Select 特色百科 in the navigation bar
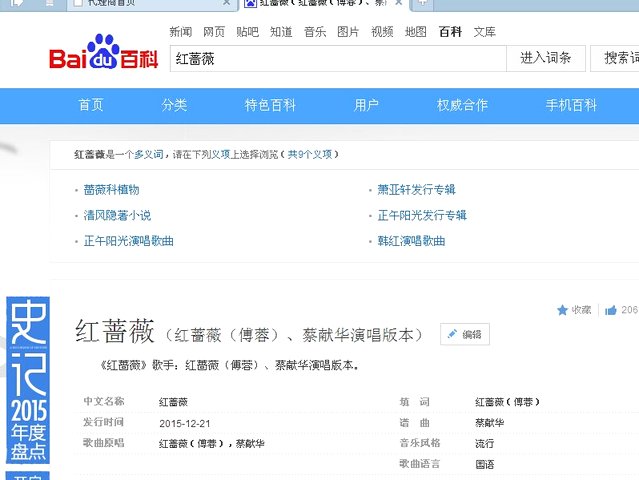This screenshot has height=480, width=639. pos(270,105)
